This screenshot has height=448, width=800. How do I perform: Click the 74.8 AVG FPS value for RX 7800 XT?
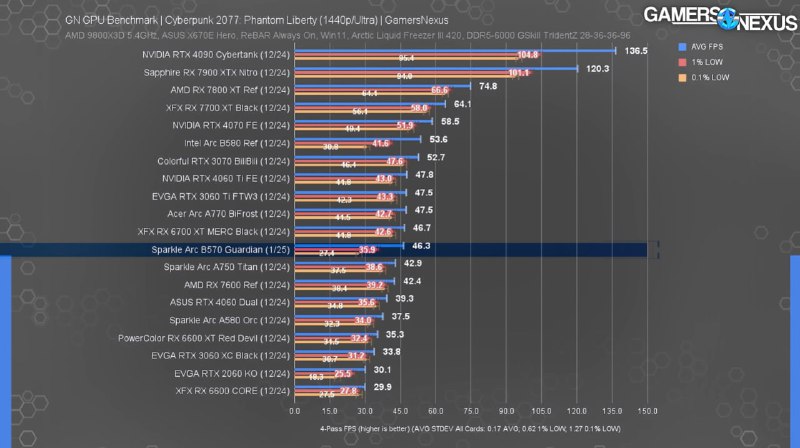[488, 86]
